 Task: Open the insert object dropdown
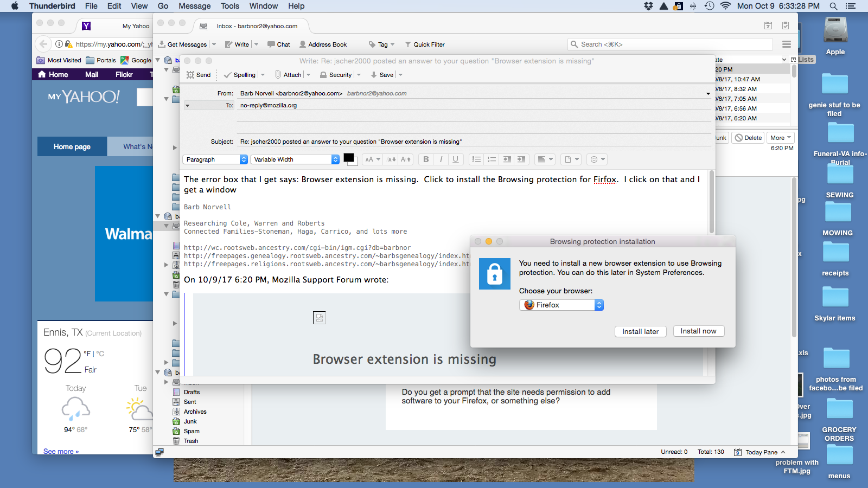click(x=572, y=159)
